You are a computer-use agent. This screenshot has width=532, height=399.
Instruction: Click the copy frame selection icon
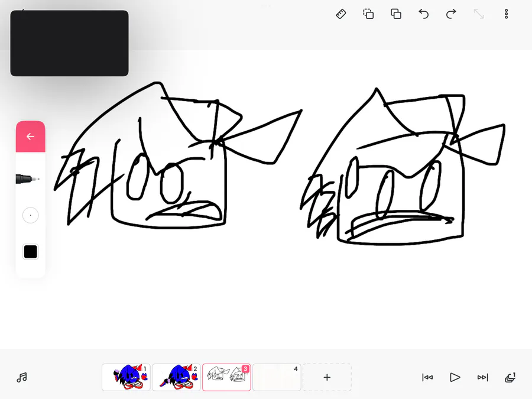368,14
